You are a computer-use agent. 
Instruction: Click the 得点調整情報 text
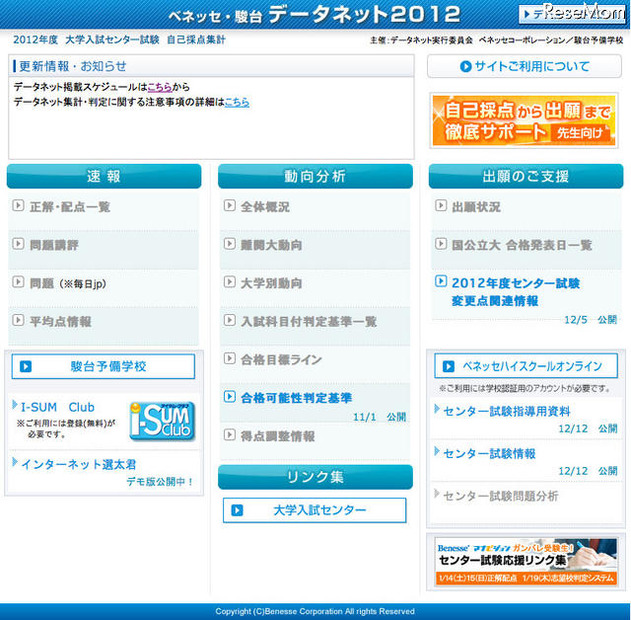point(278,436)
